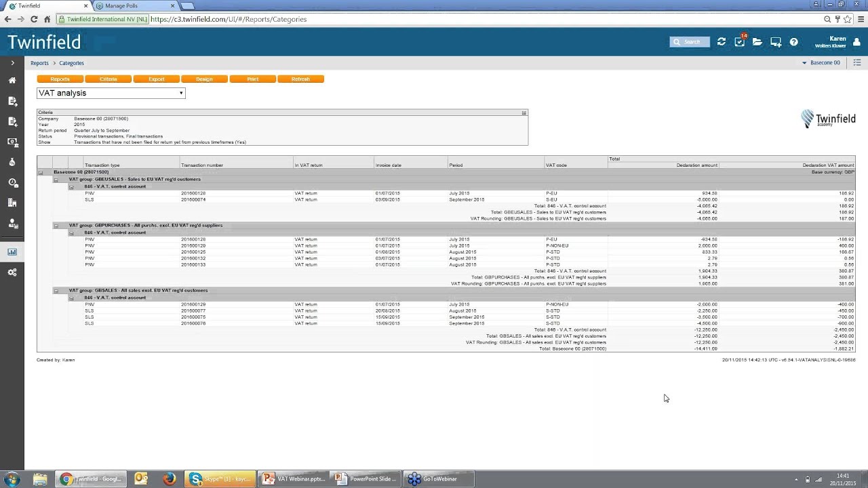Open the buildings icon in sidebar
The width and height of the screenshot is (868, 488).
[x=12, y=203]
